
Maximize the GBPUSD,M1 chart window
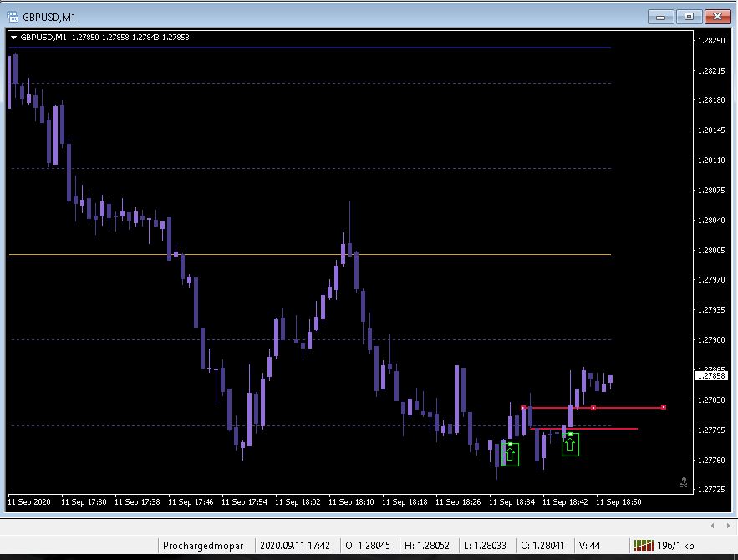point(689,17)
